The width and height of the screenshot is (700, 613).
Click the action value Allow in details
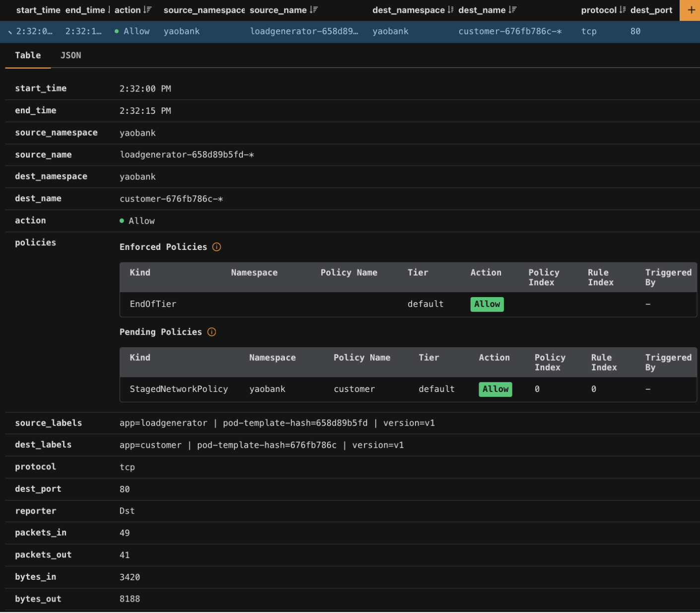137,221
